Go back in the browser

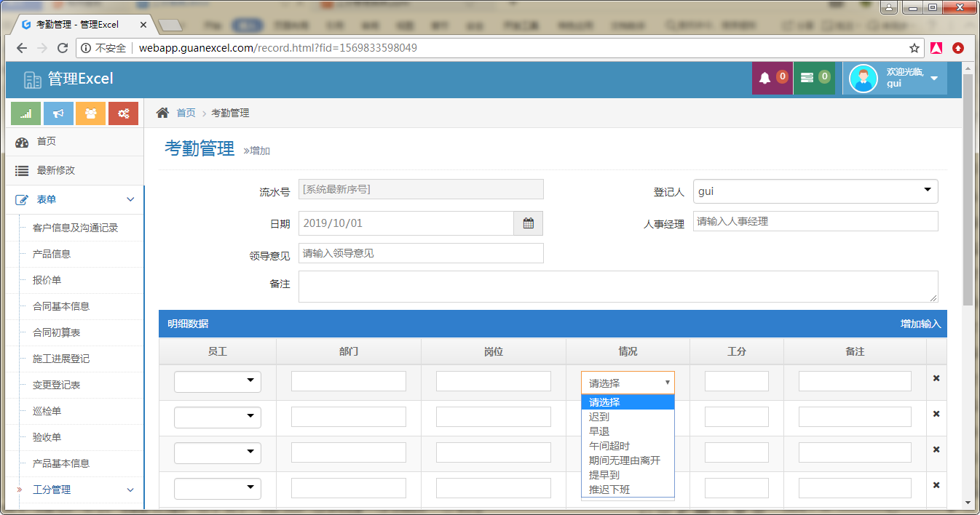coord(22,48)
